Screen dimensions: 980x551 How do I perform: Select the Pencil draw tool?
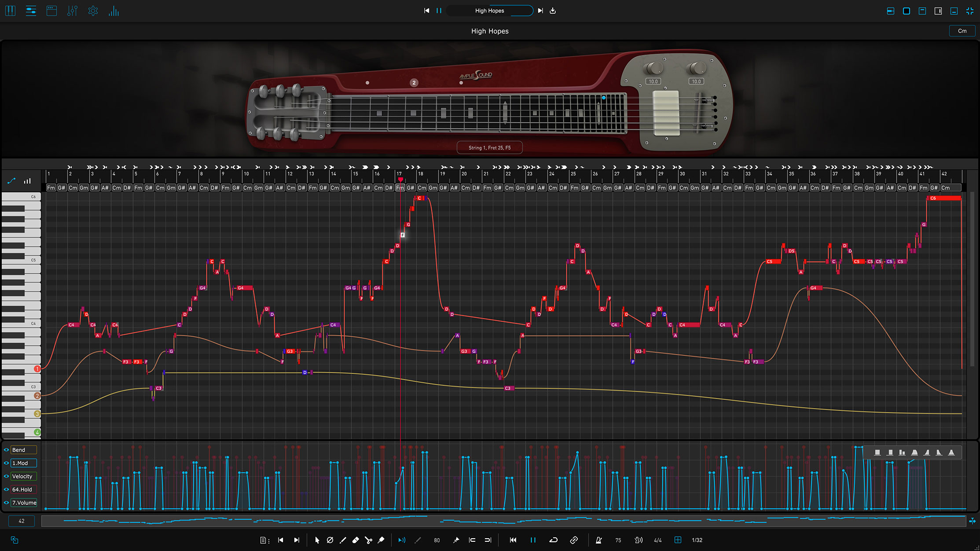coord(343,540)
